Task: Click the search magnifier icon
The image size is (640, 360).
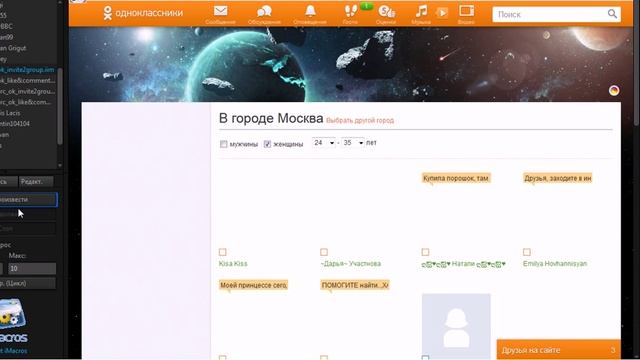Action: [612, 14]
